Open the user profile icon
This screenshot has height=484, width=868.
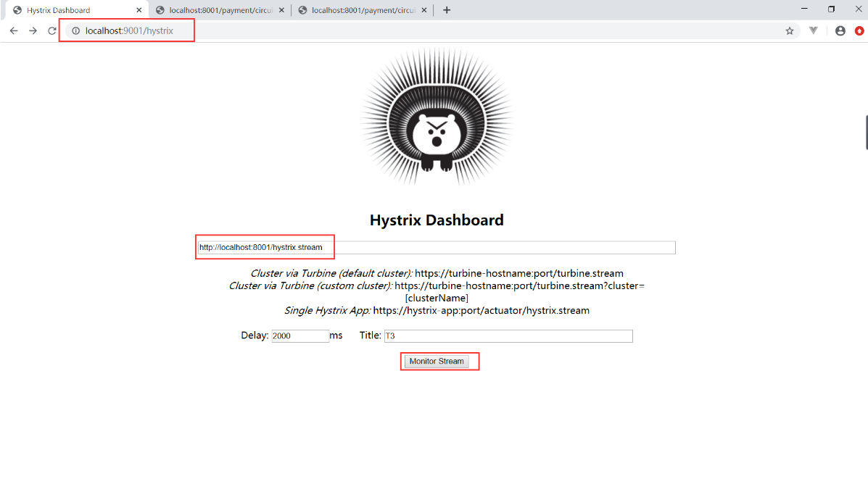tap(840, 31)
